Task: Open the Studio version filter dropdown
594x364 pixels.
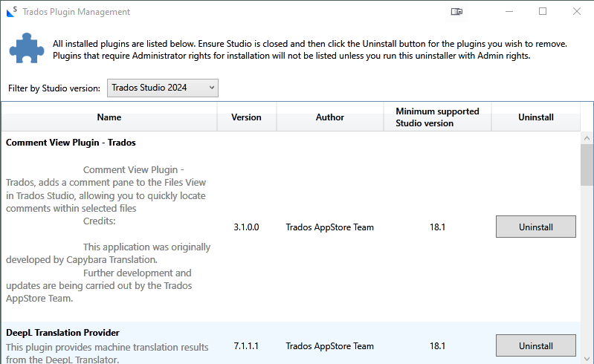Action: click(163, 88)
